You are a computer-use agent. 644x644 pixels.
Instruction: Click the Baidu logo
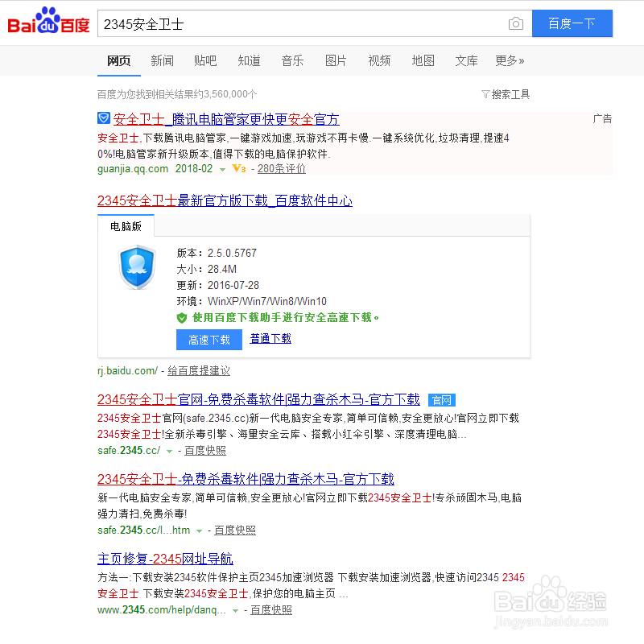(48, 21)
